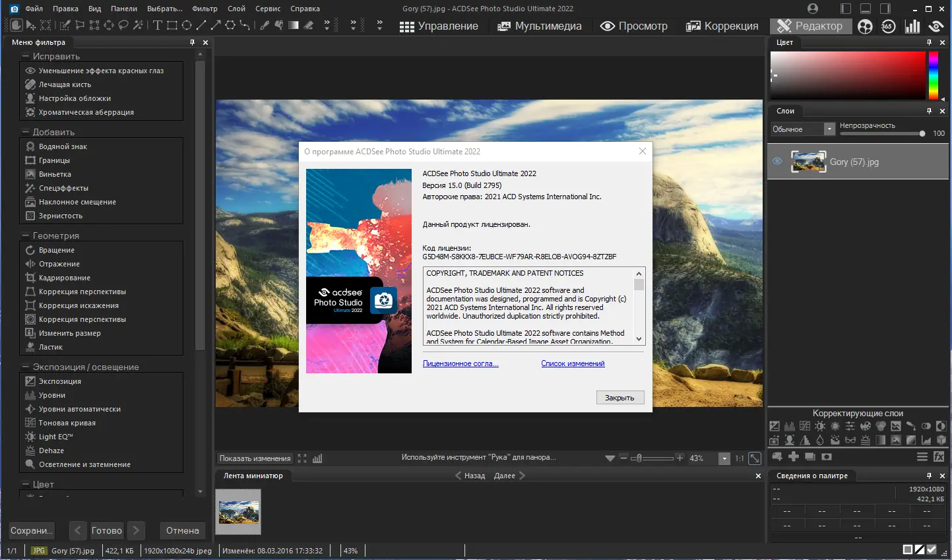This screenshot has height=560, width=952.
Task: Add an Exposure adjustment layer
Action: click(x=775, y=426)
